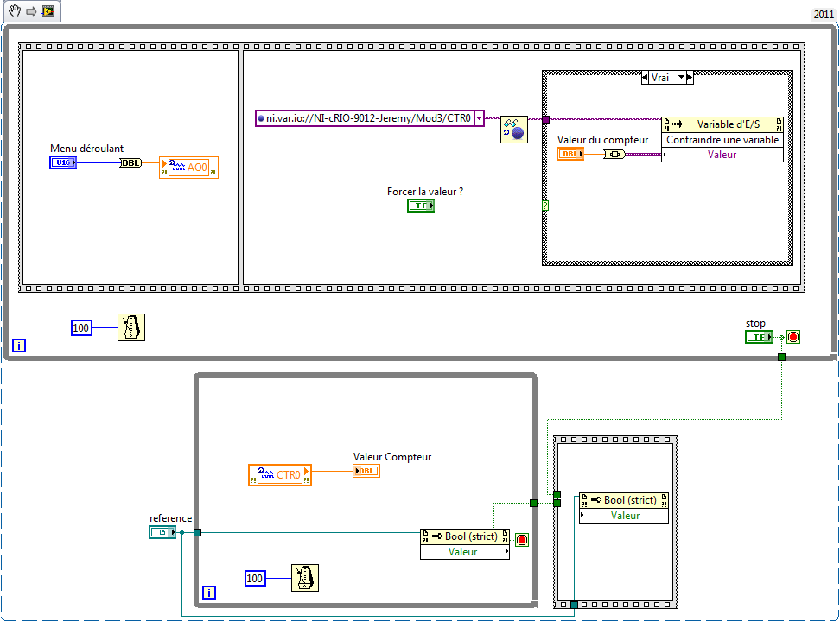Select the hand scroll tool icon

(15, 10)
